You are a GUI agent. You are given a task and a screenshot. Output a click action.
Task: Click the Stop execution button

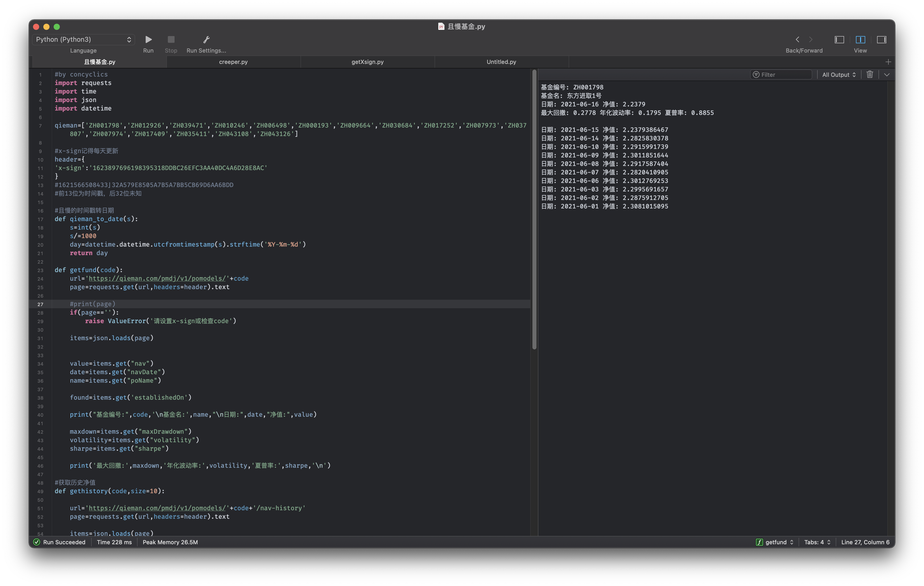tap(171, 39)
